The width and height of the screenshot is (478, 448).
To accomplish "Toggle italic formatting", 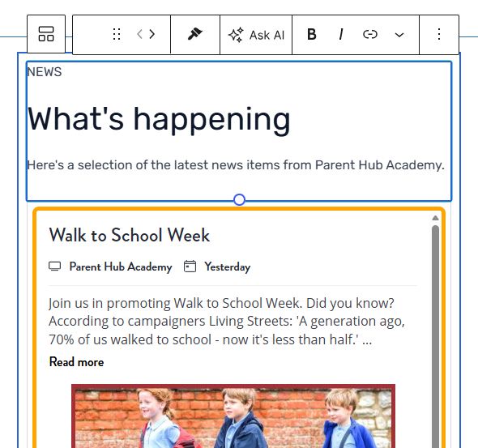I will point(341,34).
